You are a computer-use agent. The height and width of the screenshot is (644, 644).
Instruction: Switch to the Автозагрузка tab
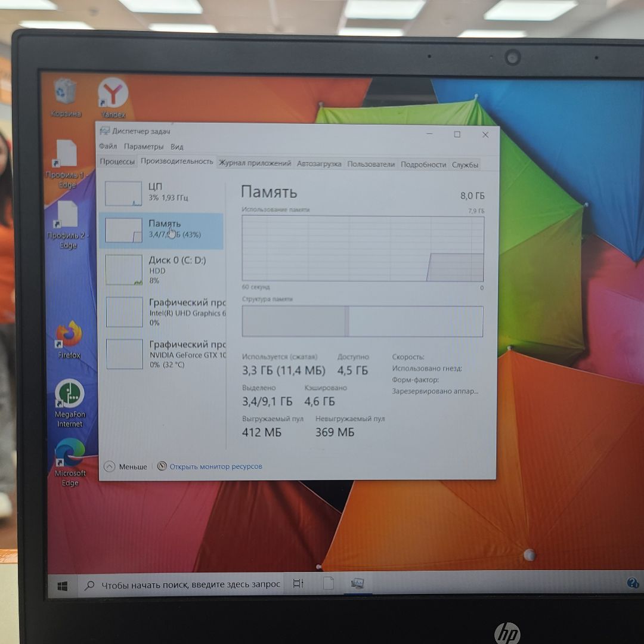click(319, 164)
